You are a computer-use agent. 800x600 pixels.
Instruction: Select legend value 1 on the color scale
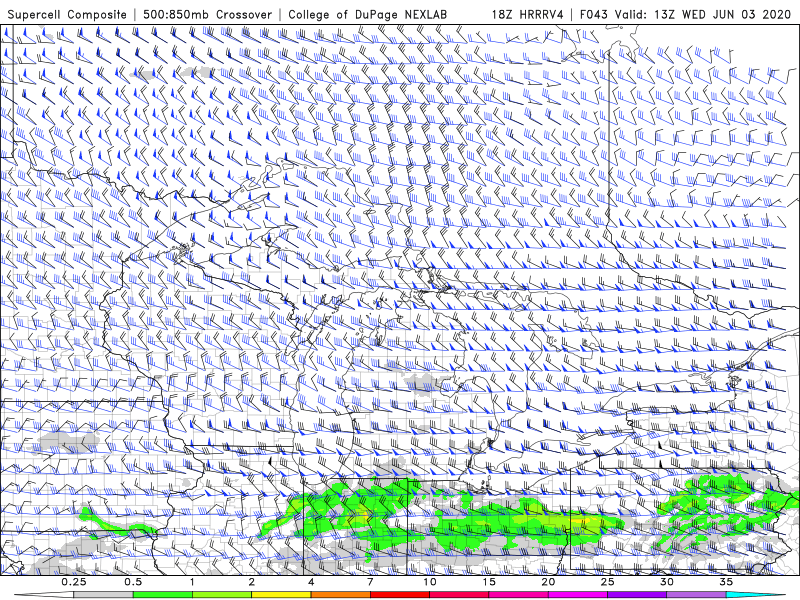(192, 582)
